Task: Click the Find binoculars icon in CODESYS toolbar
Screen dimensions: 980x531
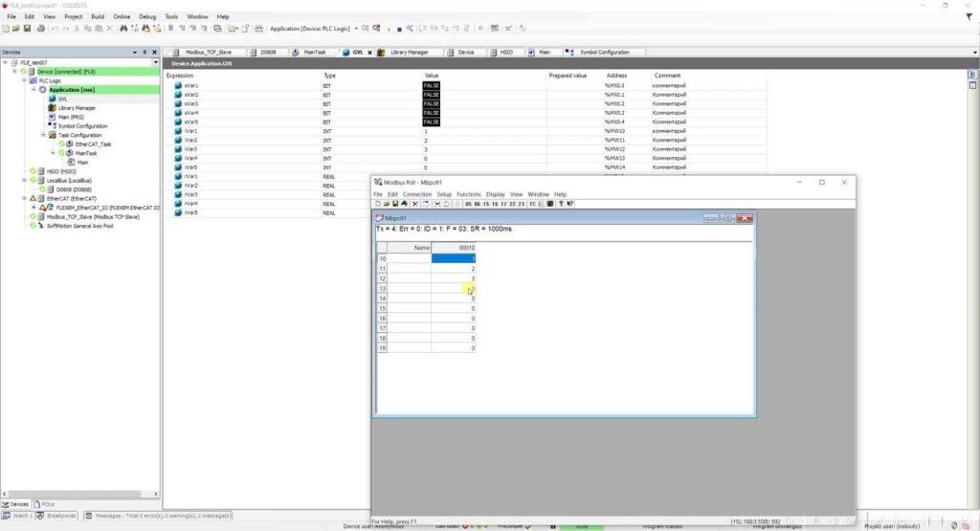Action: pyautogui.click(x=123, y=28)
